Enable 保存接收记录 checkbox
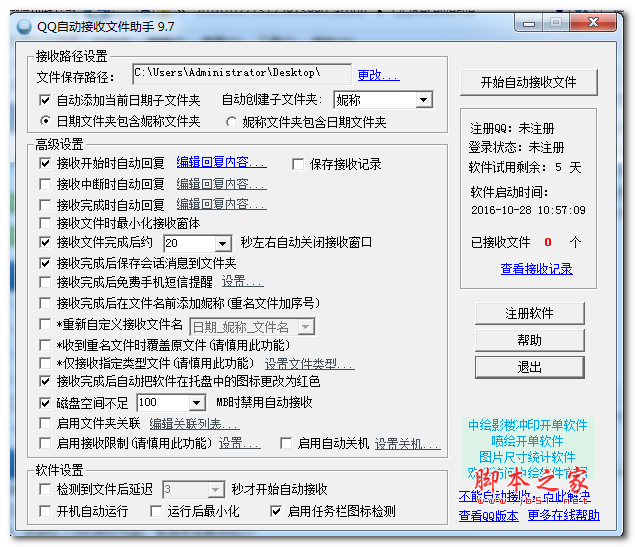The width and height of the screenshot is (635, 547). [x=298, y=164]
